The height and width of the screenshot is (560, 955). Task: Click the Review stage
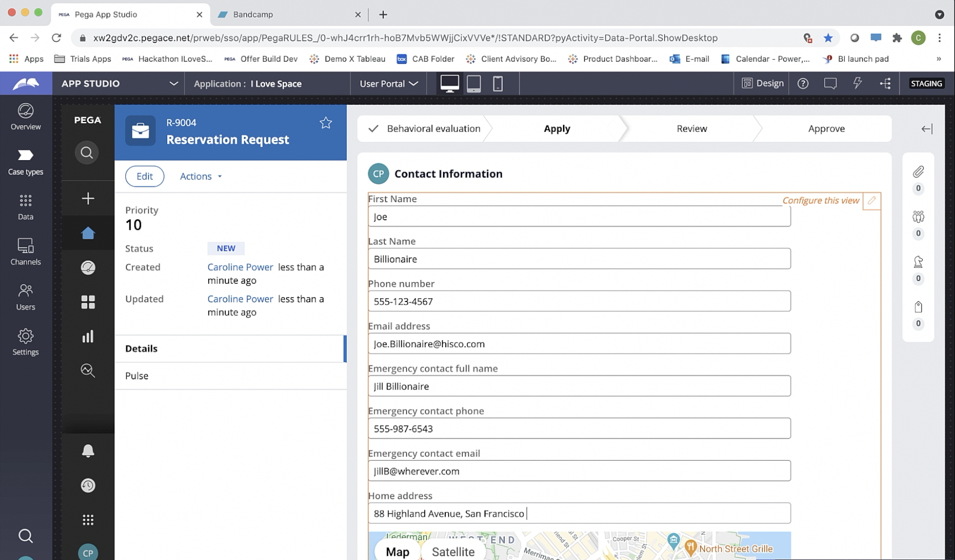click(692, 128)
